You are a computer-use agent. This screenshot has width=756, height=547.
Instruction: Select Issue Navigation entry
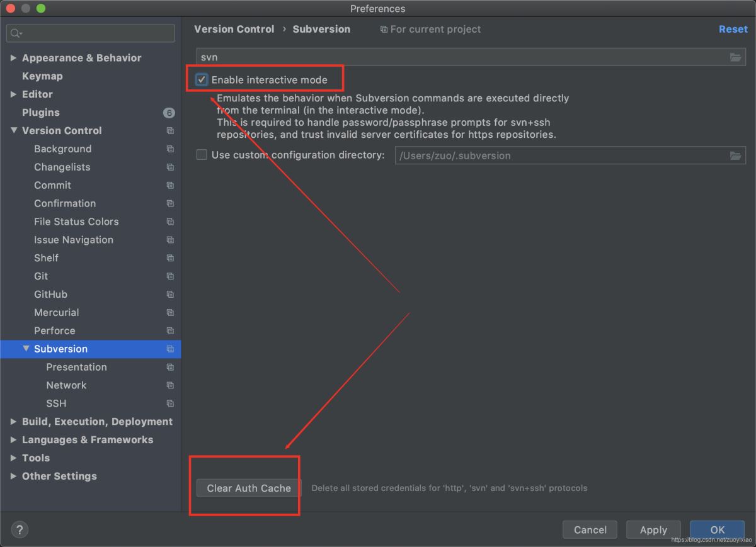(x=74, y=240)
